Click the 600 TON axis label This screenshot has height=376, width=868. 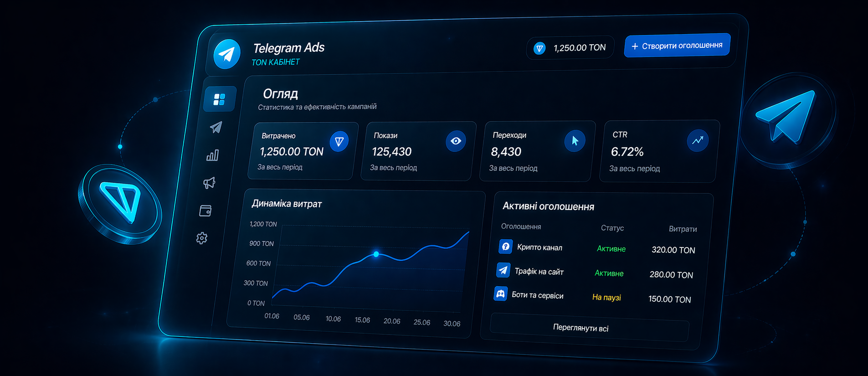click(258, 263)
